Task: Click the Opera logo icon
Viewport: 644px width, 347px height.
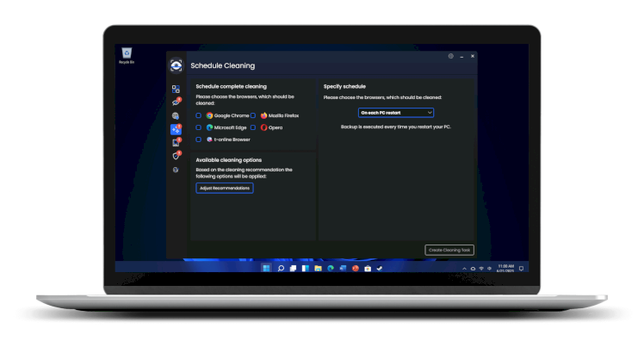Action: [x=263, y=127]
